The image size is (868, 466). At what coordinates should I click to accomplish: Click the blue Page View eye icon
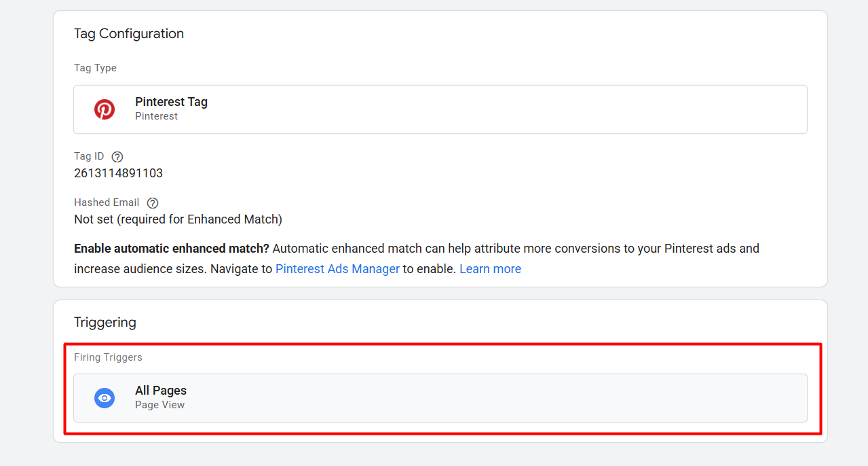pyautogui.click(x=105, y=398)
